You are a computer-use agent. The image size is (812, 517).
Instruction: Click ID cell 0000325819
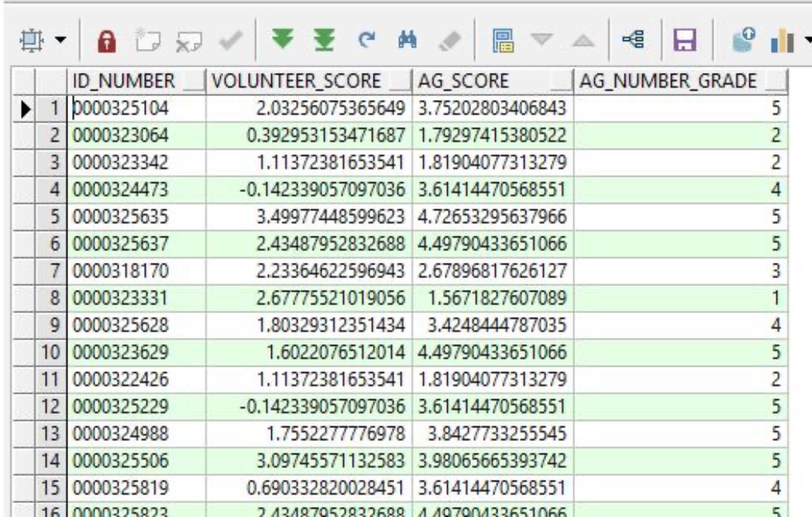136,488
